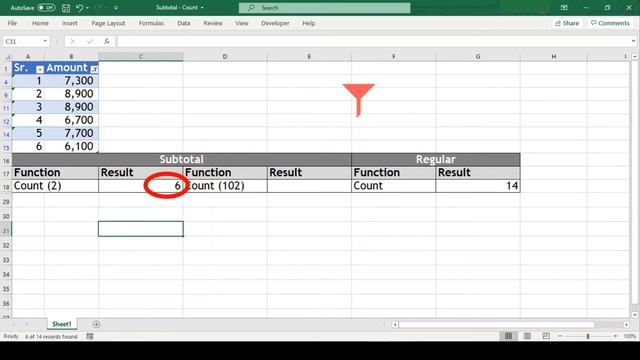This screenshot has height=360, width=640.
Task: Toggle the AutoSave switch
Action: (x=46, y=8)
